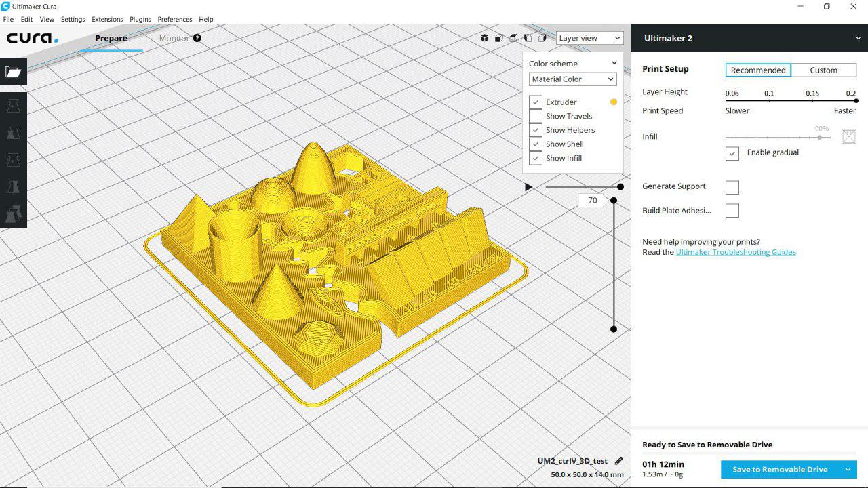Toggle Enable gradual infill checkbox

pyautogui.click(x=732, y=153)
